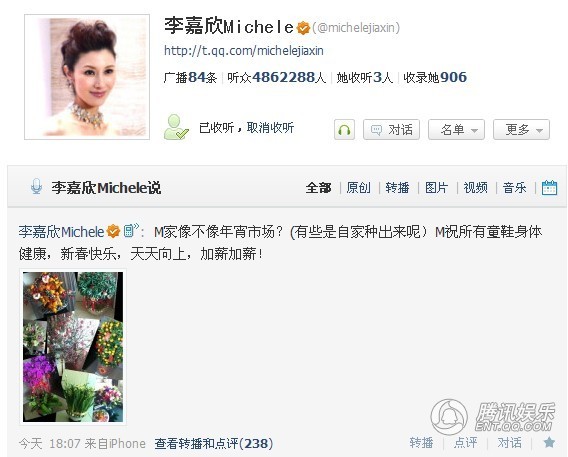This screenshot has width=568, height=457.
Task: Click the 转播 action under post
Action: coord(421,443)
